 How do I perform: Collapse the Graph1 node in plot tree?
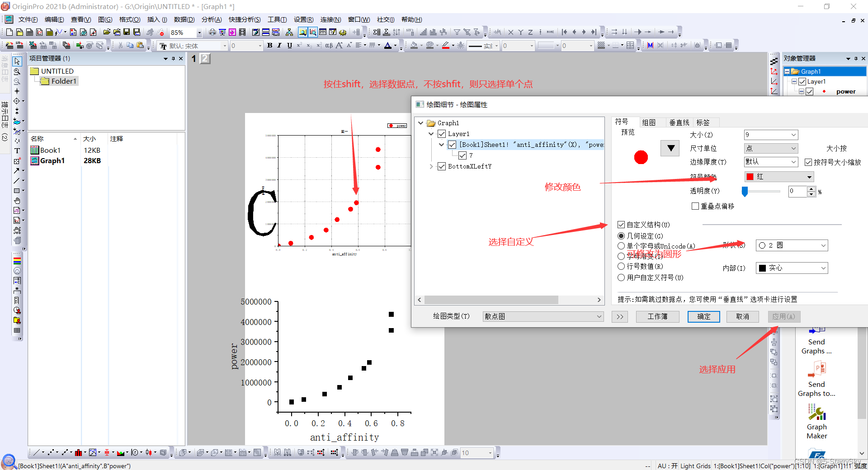(x=421, y=123)
